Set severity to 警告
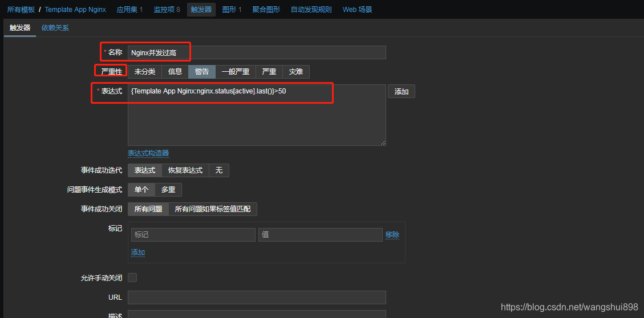 click(202, 72)
